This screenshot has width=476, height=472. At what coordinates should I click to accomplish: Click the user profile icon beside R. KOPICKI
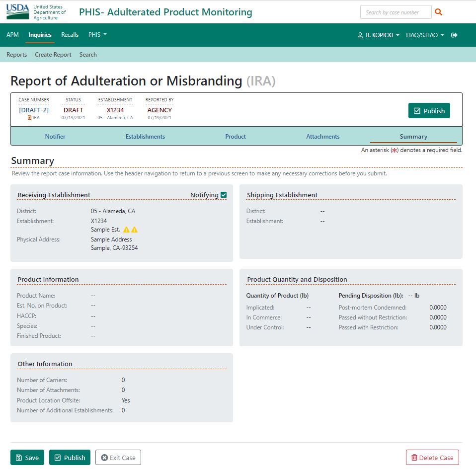pyautogui.click(x=360, y=36)
